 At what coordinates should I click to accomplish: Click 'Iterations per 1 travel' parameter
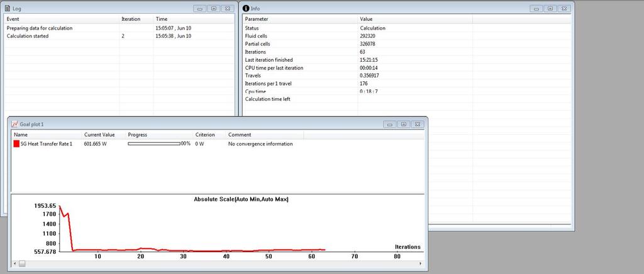(x=268, y=84)
